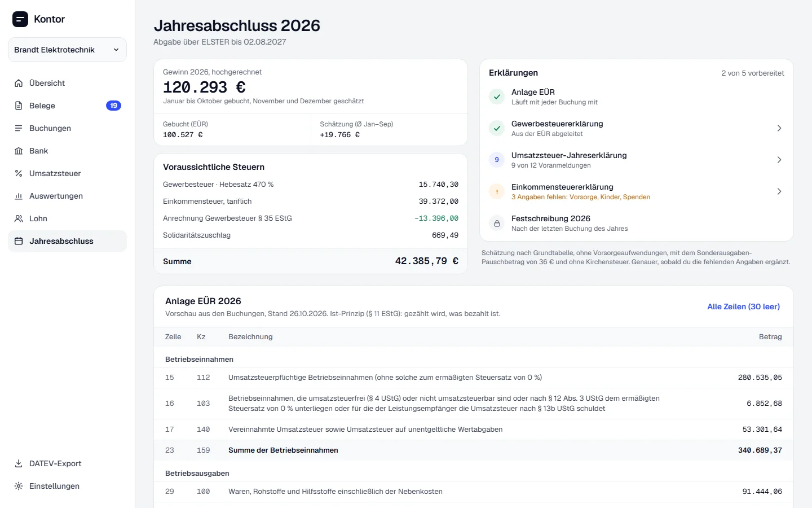This screenshot has width=812, height=508.
Task: Click the Kontor logo icon
Action: click(20, 19)
